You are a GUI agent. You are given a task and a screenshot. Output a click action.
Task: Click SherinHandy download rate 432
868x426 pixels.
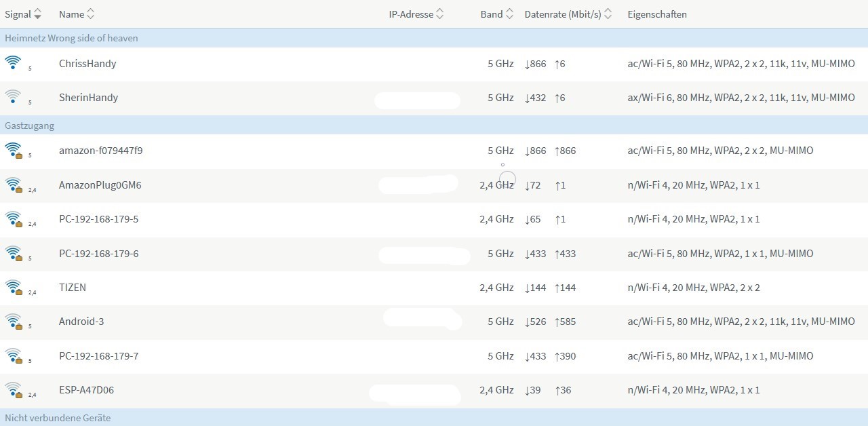pos(535,98)
